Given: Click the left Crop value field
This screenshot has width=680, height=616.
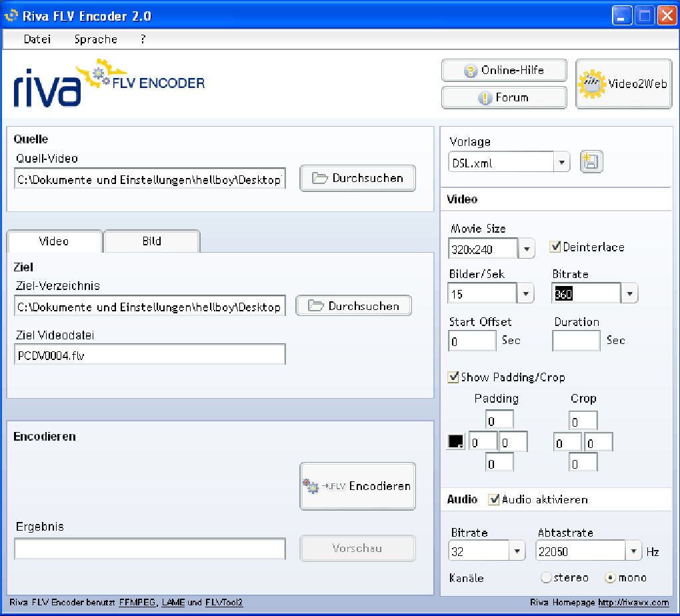Looking at the screenshot, I should (x=568, y=441).
